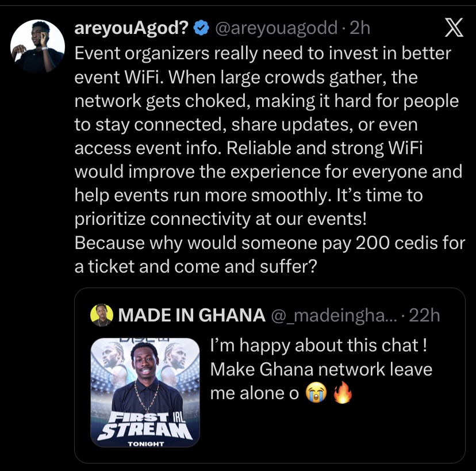Viewport: 476px width, 471px height.
Task: Tap the X logo
Action: coord(454,28)
